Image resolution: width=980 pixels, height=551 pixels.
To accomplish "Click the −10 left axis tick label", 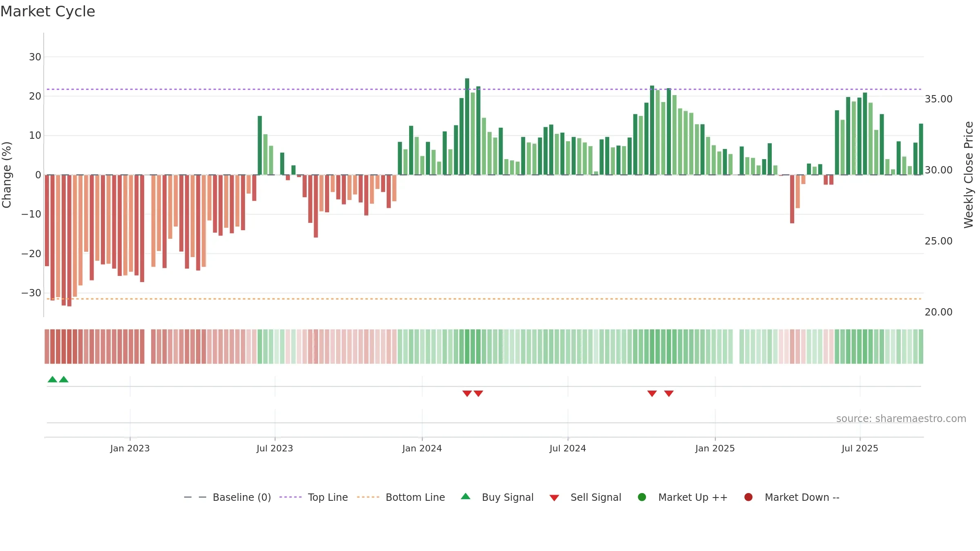I will coord(31,214).
